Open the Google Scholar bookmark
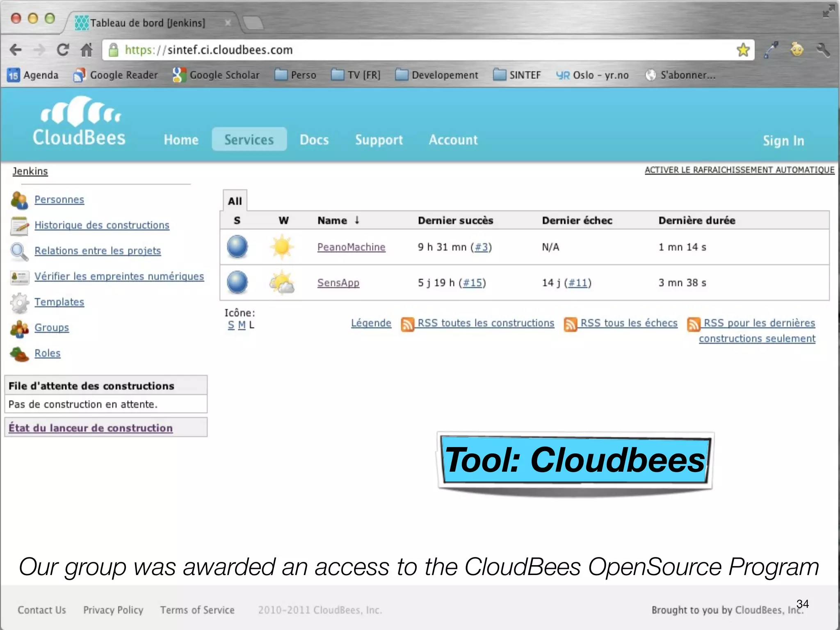840x630 pixels. 216,75
